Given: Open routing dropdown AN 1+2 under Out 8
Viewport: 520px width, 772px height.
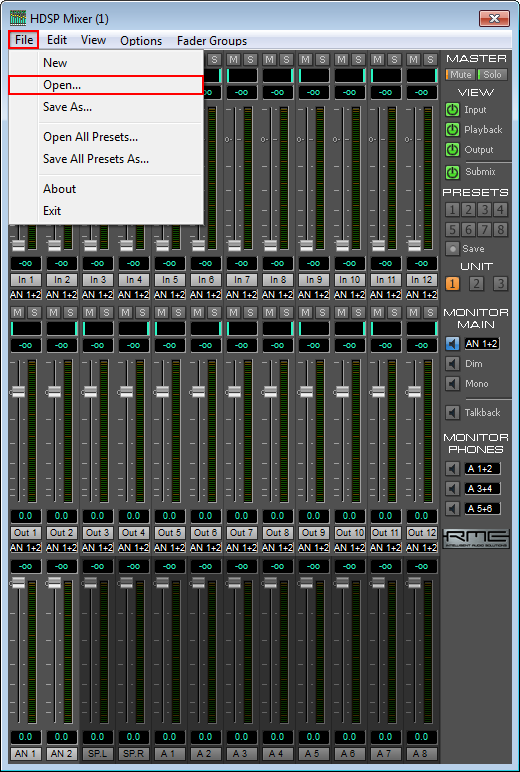Looking at the screenshot, I should [x=277, y=547].
